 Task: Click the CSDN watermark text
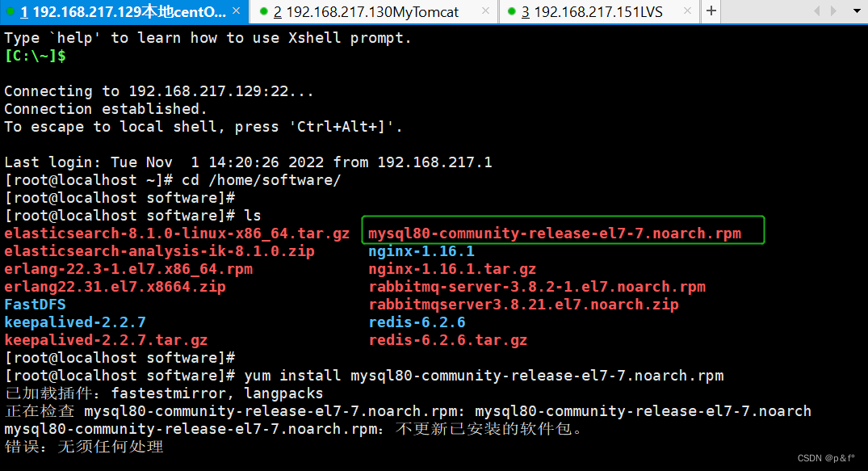(x=826, y=457)
